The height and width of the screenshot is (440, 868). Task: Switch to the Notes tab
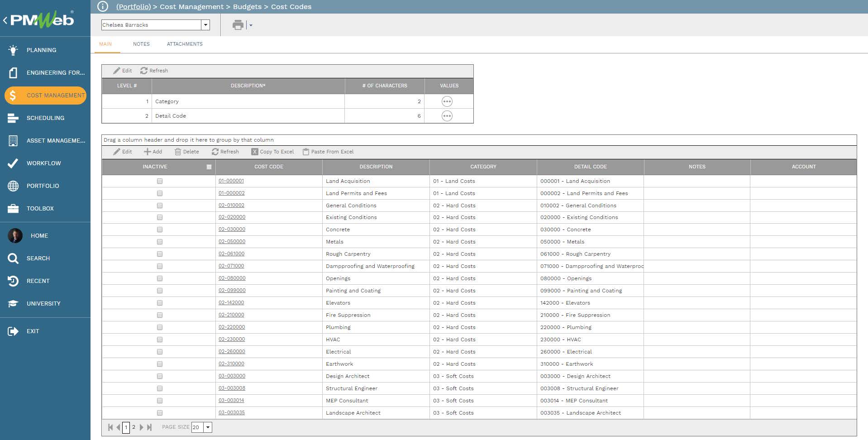(141, 44)
